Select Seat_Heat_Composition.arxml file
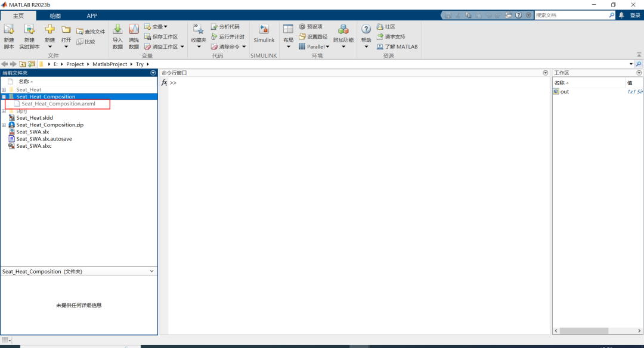Viewport: 644px width, 348px height. 58,104
